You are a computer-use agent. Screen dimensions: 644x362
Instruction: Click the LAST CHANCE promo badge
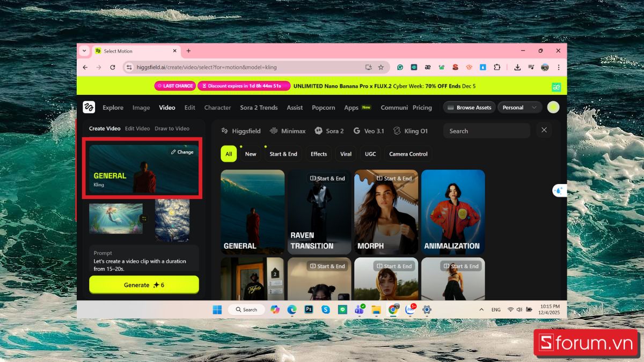[x=174, y=86]
